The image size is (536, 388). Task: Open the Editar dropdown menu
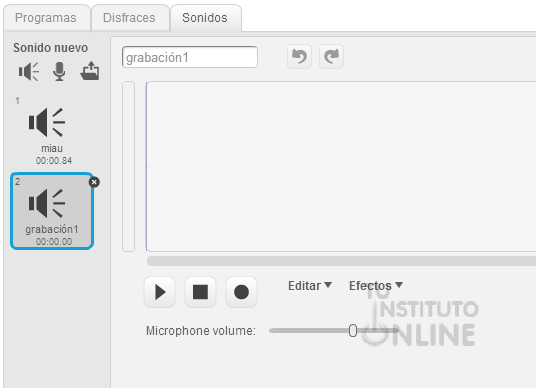coord(310,285)
